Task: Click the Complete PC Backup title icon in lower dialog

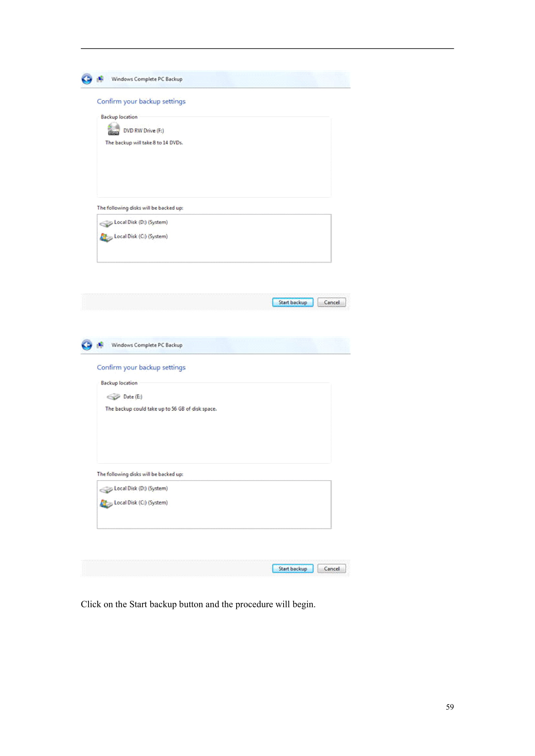Action: (x=101, y=345)
